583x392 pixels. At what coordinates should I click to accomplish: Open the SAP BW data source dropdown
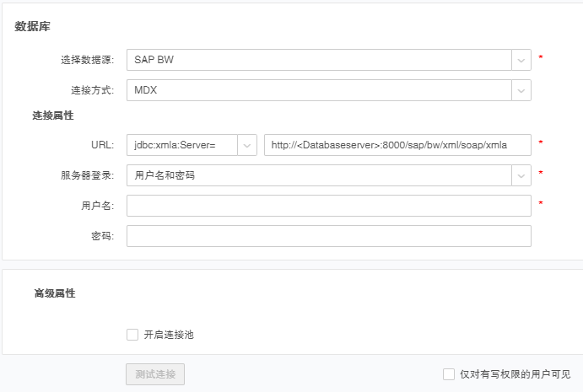[319, 60]
